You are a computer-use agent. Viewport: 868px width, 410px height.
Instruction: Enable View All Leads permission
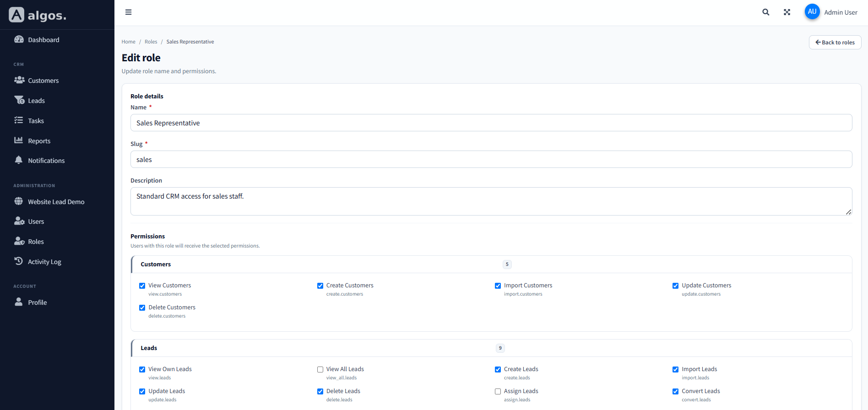pos(320,369)
